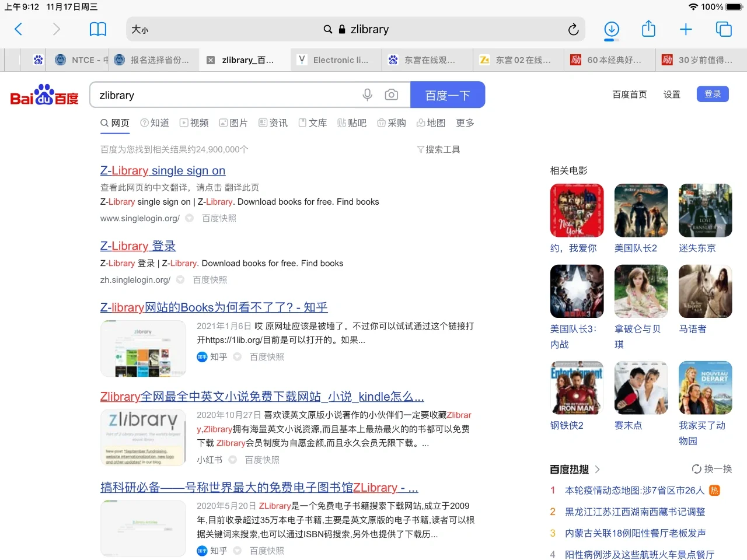Select the 图片 search category
The width and height of the screenshot is (747, 560).
[233, 123]
